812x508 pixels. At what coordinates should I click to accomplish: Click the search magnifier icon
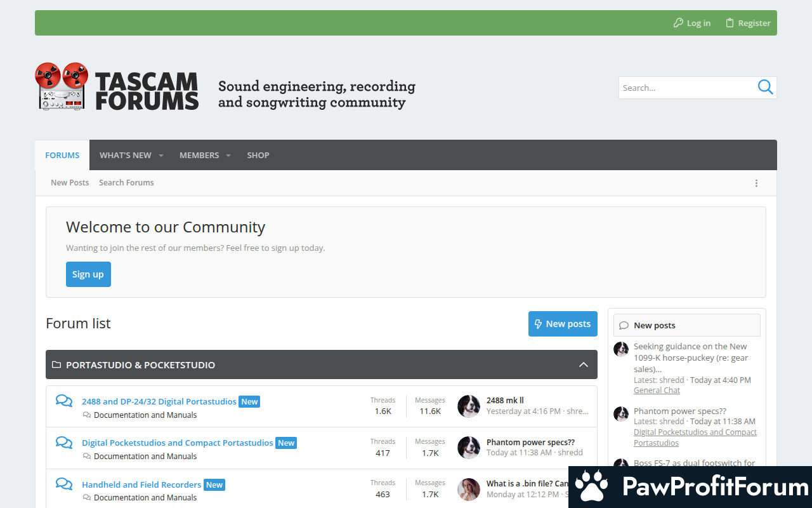[x=765, y=87]
